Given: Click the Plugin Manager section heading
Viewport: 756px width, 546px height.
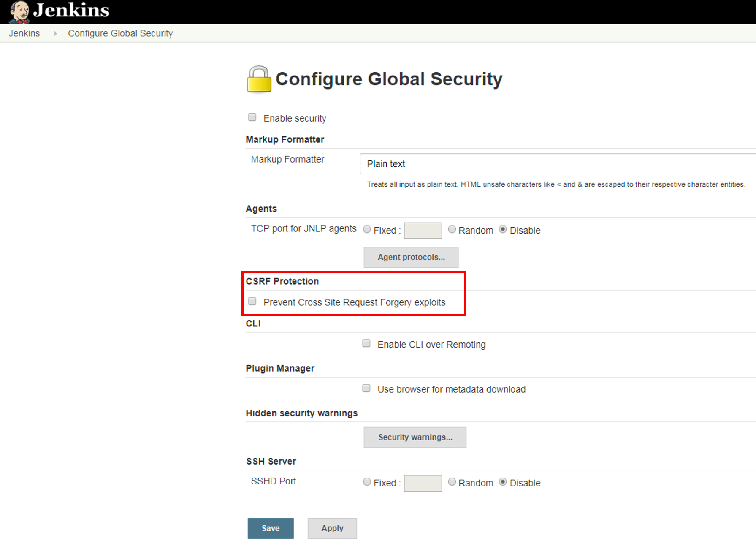Looking at the screenshot, I should pos(280,368).
